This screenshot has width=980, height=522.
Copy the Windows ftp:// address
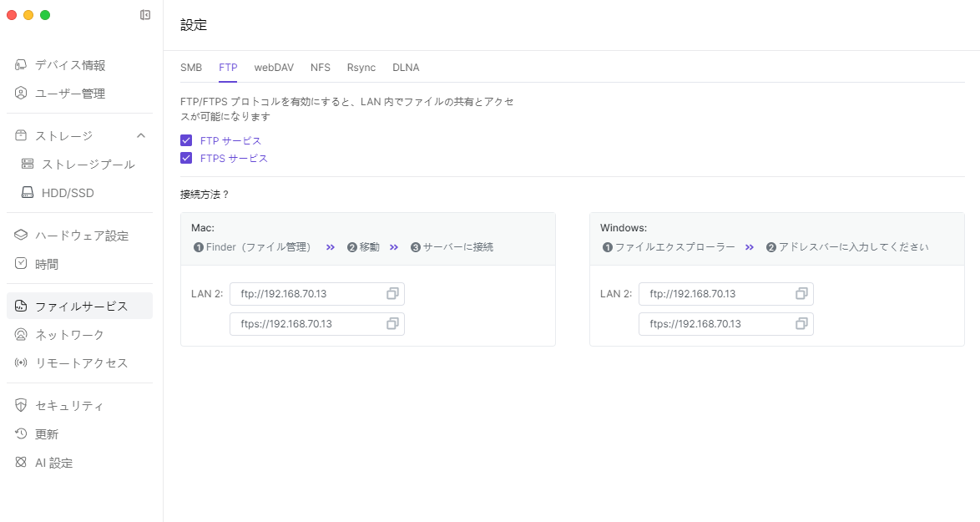(801, 294)
